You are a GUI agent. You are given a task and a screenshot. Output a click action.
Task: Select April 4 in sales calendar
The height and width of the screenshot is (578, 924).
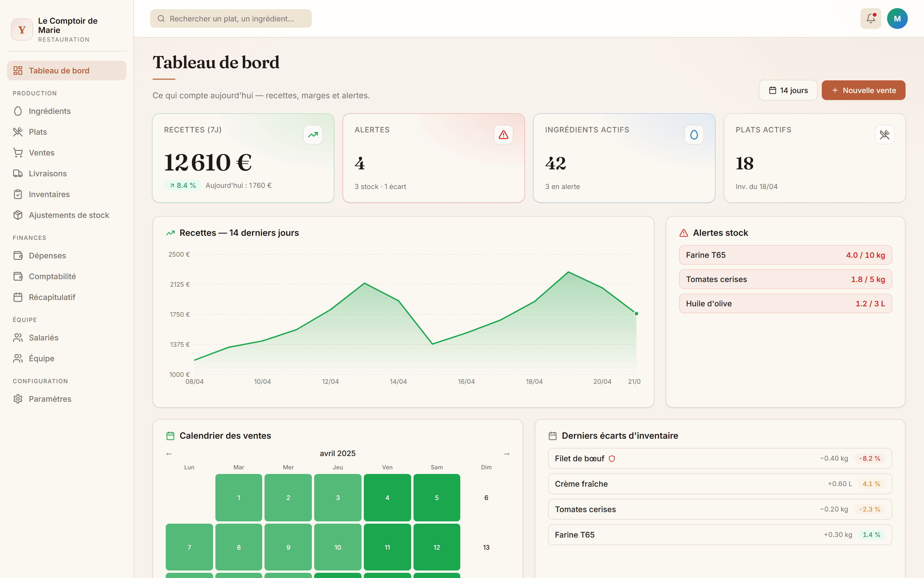point(387,498)
